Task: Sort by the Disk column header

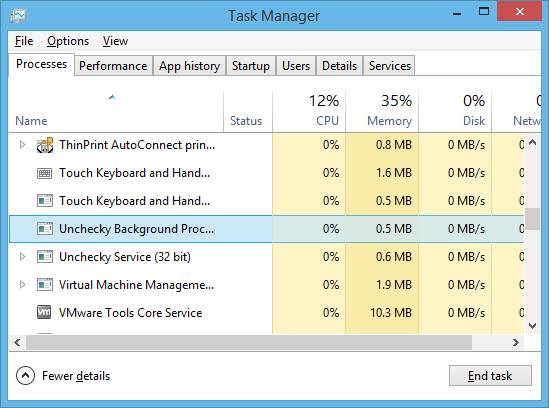Action: pyautogui.click(x=455, y=111)
